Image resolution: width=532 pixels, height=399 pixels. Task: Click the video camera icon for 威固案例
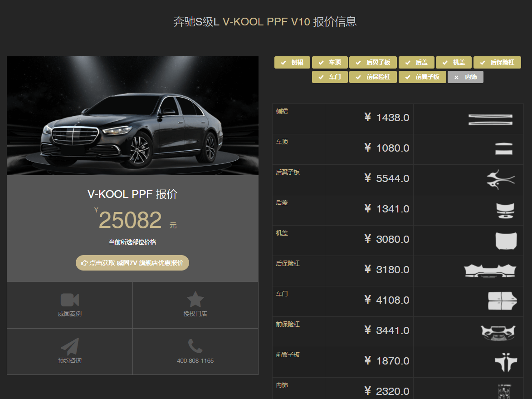(x=70, y=300)
